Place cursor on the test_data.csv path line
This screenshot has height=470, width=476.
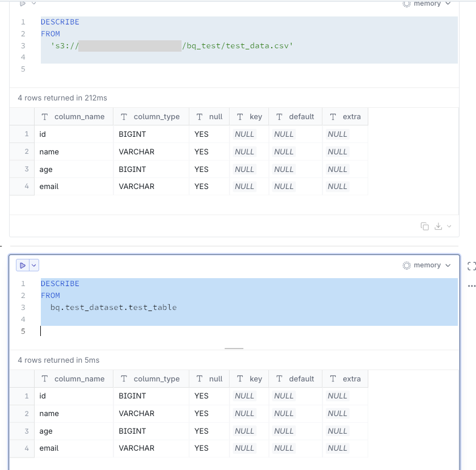tap(237, 45)
